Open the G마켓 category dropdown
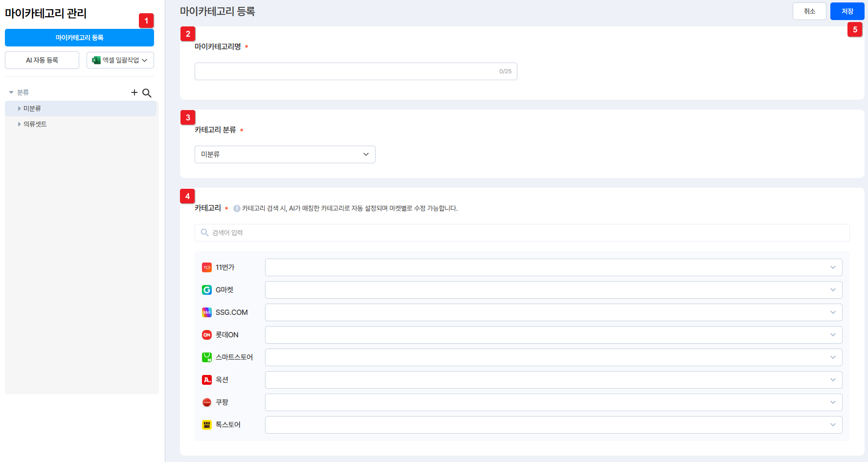This screenshot has height=462, width=868. [554, 290]
